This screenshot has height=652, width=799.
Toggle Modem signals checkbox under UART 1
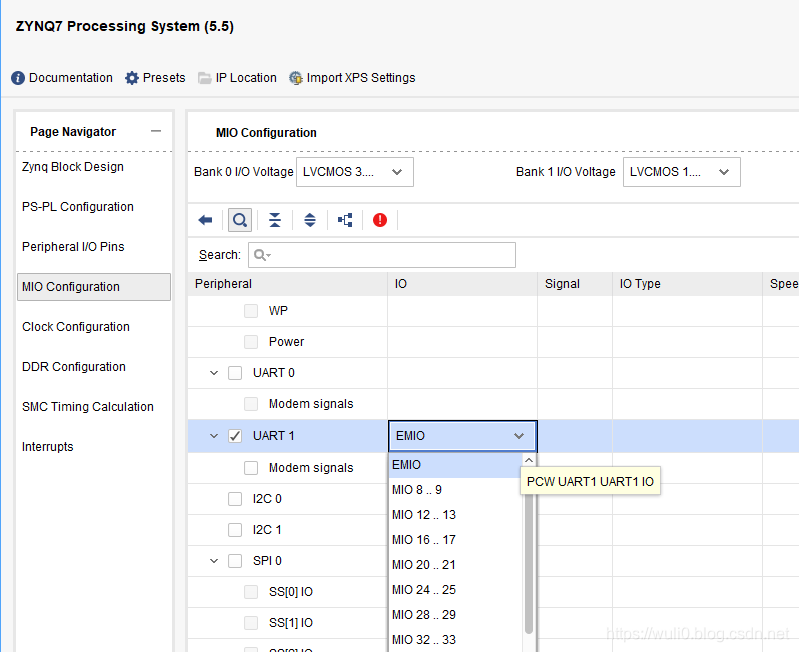coord(251,468)
